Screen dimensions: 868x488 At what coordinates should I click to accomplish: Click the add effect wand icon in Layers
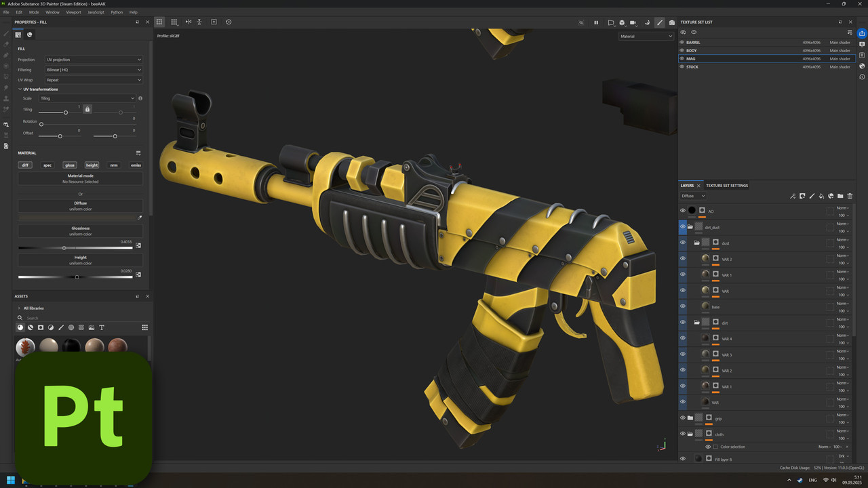[x=792, y=196]
